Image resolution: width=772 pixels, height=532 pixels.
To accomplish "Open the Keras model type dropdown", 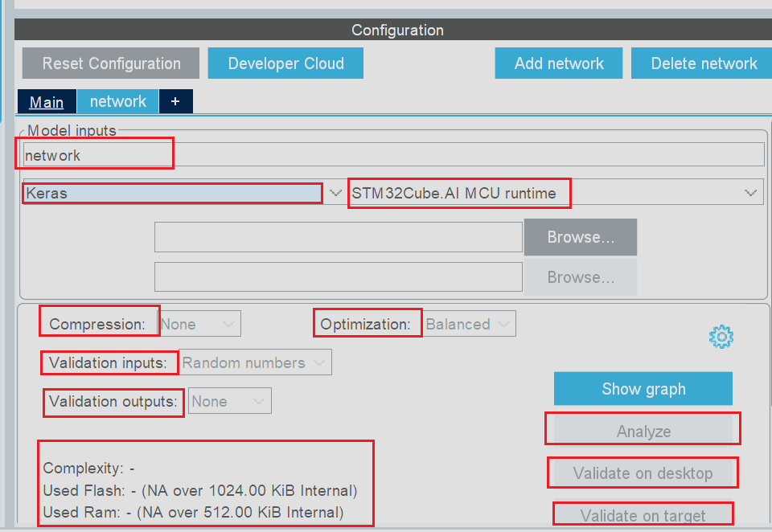I will click(x=183, y=193).
